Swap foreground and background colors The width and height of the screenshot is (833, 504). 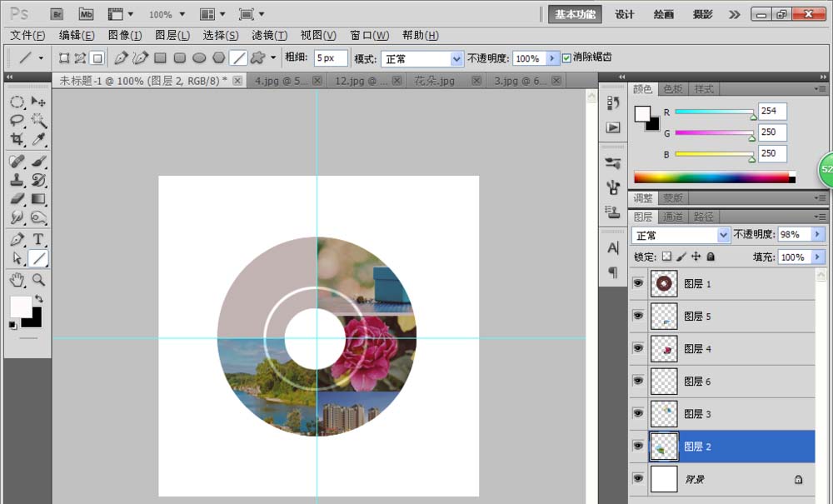[x=38, y=298]
